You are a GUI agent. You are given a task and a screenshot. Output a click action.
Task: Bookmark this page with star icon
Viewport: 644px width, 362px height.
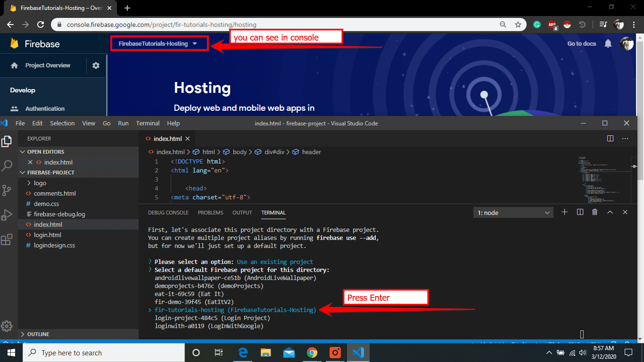point(518,25)
